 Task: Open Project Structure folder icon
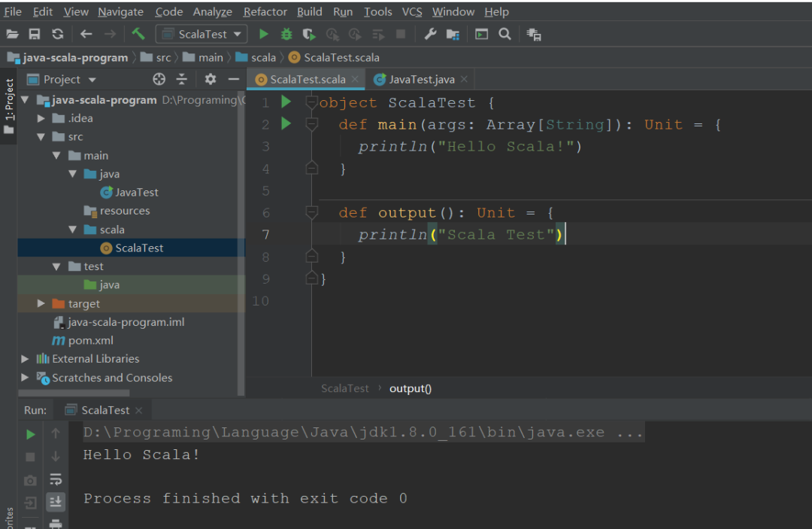click(453, 35)
